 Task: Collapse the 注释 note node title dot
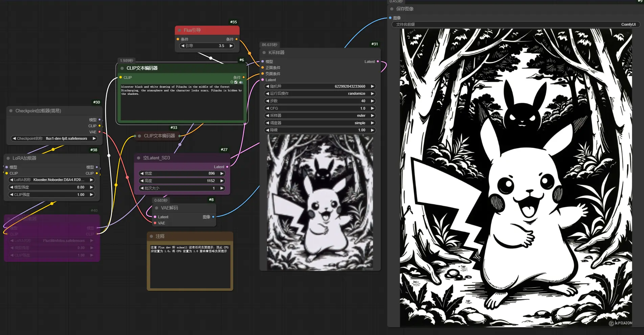pyautogui.click(x=151, y=236)
